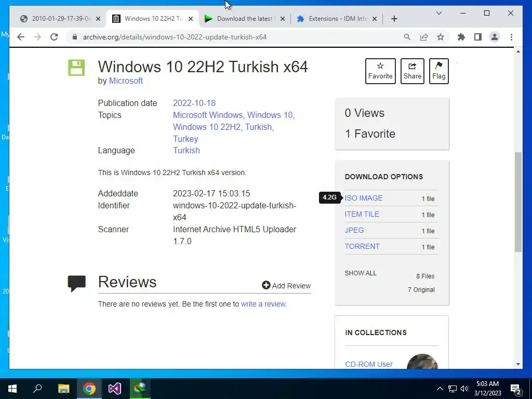Click the Reviews speech bubble icon
This screenshot has width=532, height=399.
[x=77, y=284]
